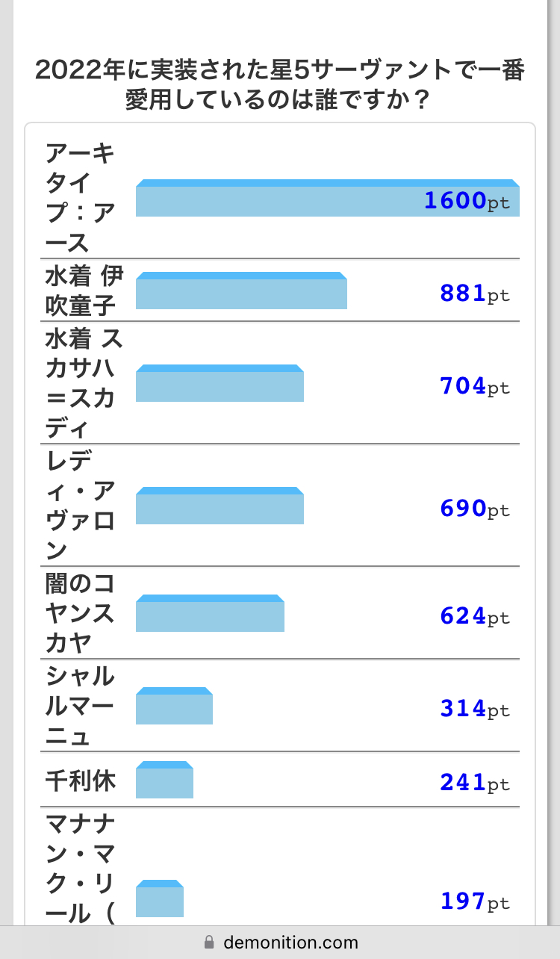
Task: Tap the demonition.com address text
Action: [x=290, y=942]
